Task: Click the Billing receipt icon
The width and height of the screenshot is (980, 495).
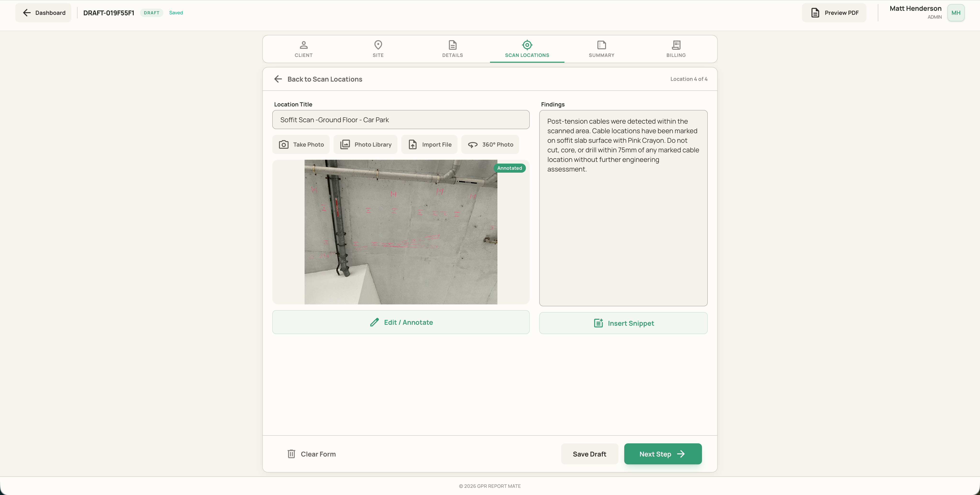Action: pyautogui.click(x=676, y=45)
